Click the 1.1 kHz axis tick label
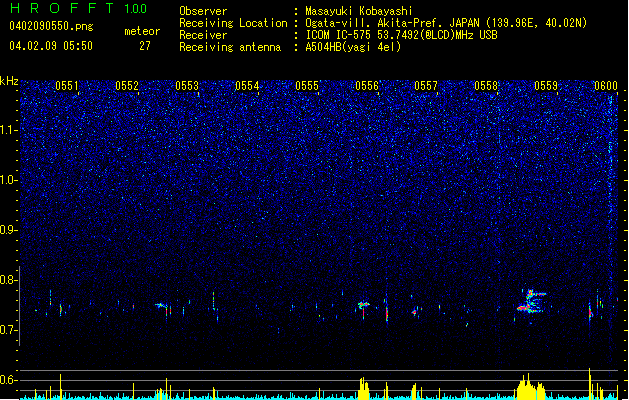Viewport: 629px width, 400px height. pos(9,130)
